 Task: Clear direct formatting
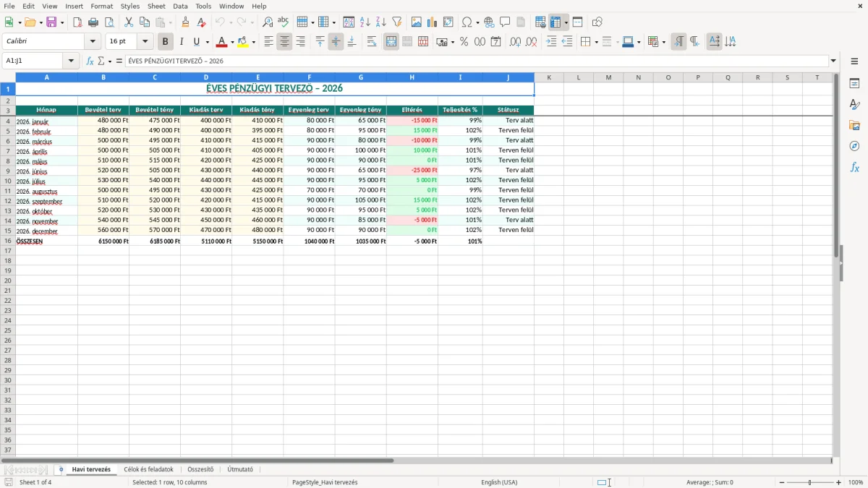(201, 22)
